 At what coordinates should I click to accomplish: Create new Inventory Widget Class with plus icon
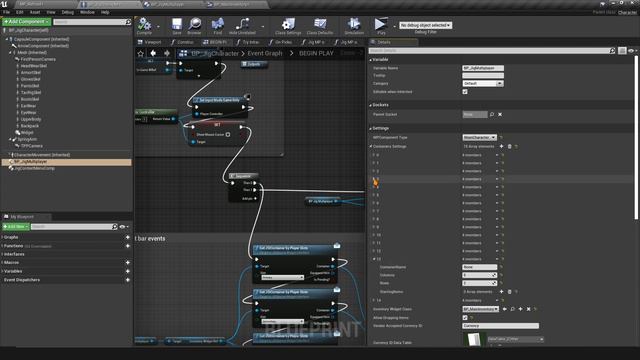520,309
